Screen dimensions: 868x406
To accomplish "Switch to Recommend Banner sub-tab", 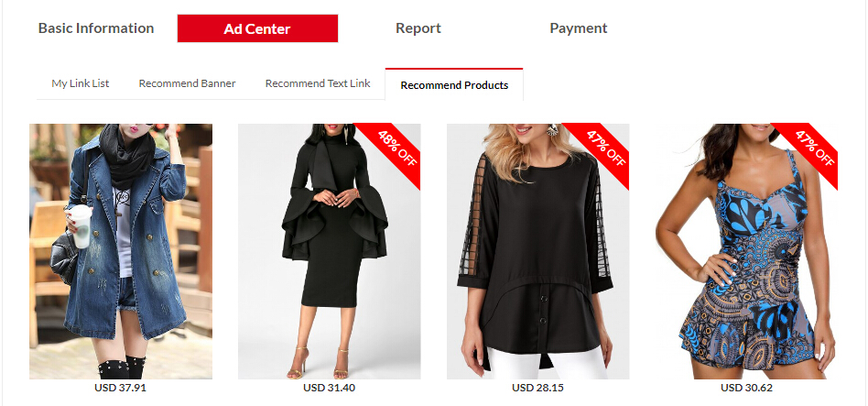I will click(187, 83).
